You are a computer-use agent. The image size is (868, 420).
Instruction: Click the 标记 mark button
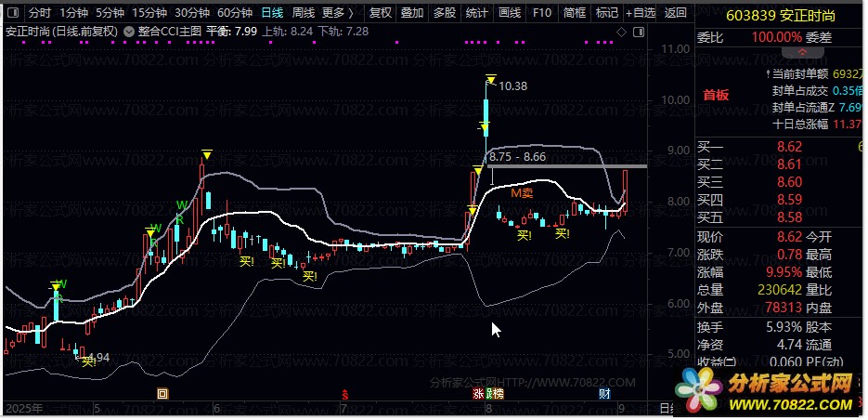(x=606, y=12)
